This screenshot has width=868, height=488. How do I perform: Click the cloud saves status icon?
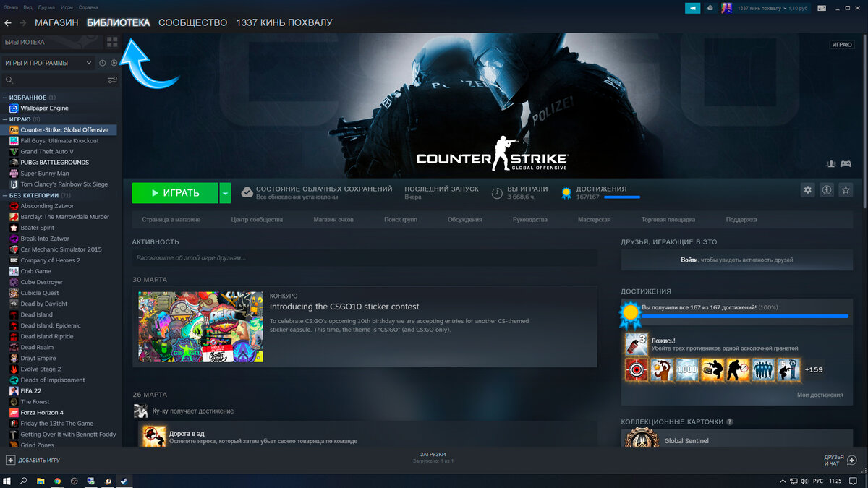(x=247, y=192)
